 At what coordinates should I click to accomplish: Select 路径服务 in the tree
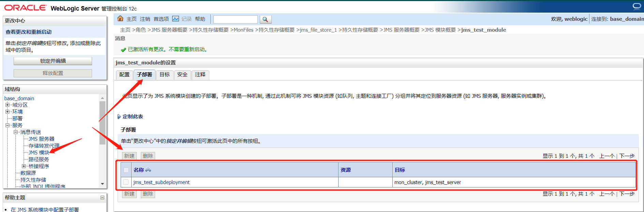(x=39, y=160)
